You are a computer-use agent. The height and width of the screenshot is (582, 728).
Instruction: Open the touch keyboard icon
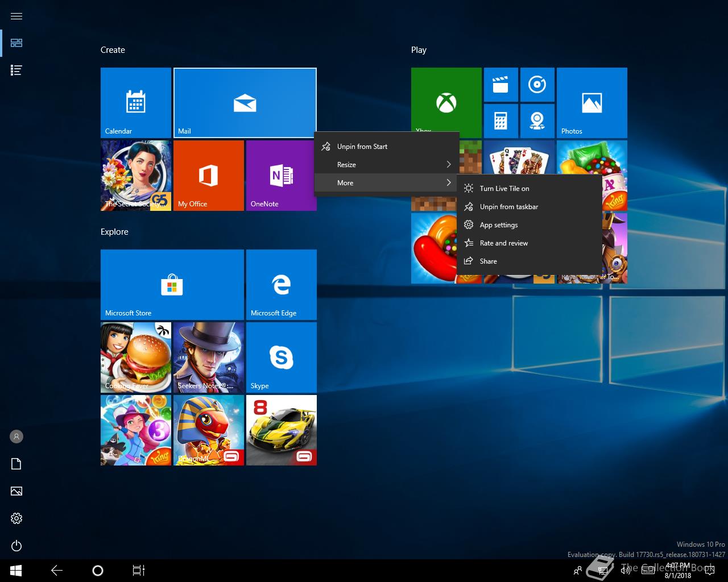648,571
